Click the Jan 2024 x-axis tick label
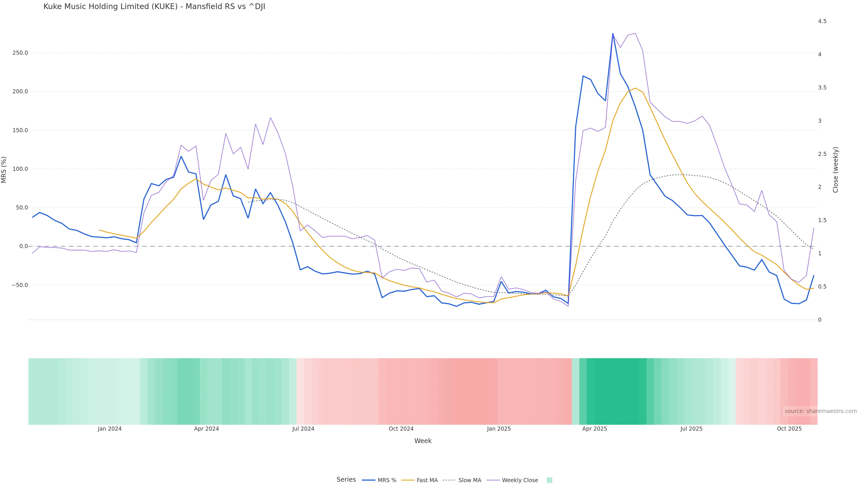The height and width of the screenshot is (488, 868). coord(109,429)
